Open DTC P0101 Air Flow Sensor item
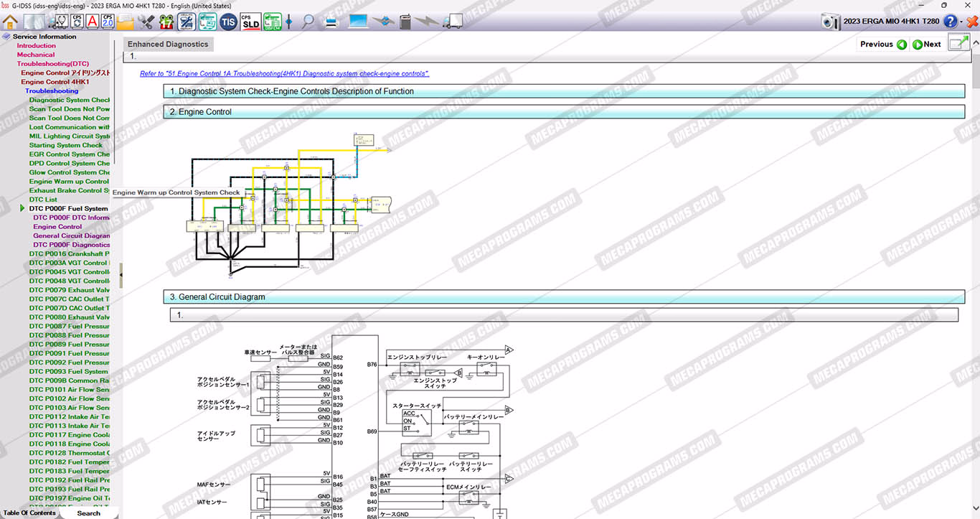This screenshot has width=980, height=519. [70, 390]
